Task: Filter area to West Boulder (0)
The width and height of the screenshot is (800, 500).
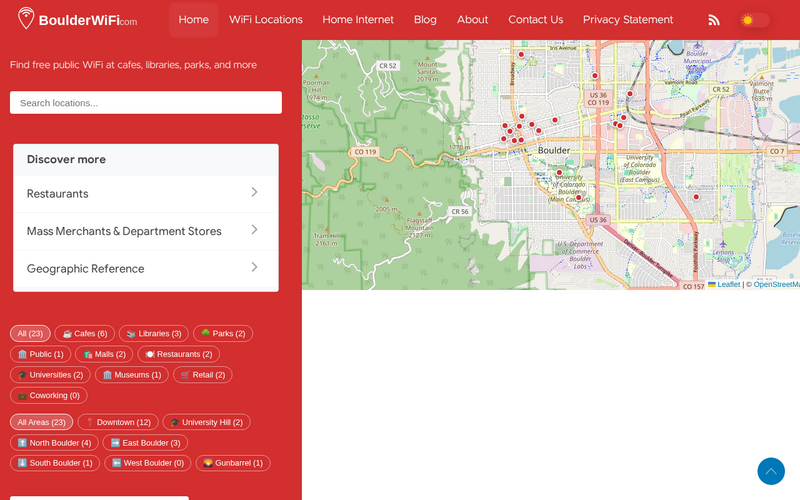Action: click(147, 463)
